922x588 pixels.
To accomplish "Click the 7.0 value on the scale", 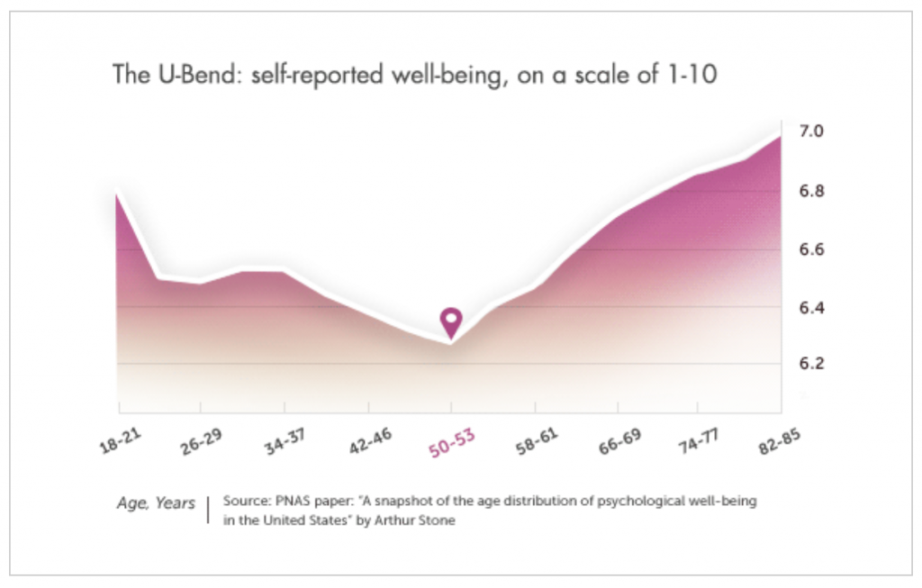I will (812, 132).
